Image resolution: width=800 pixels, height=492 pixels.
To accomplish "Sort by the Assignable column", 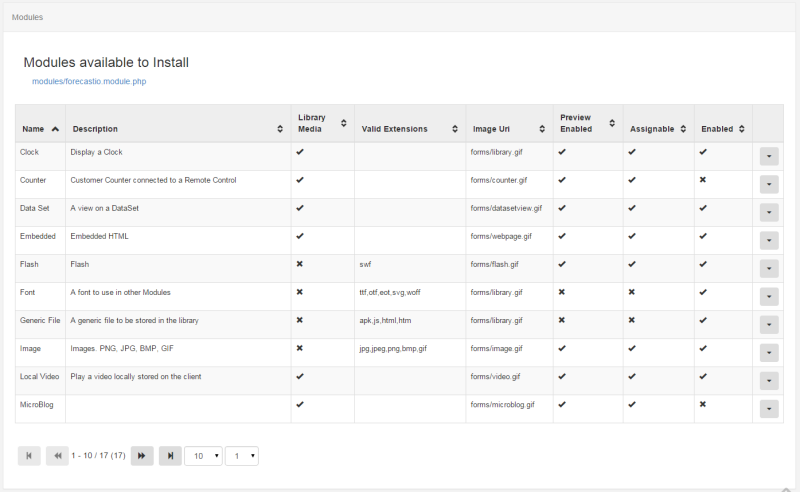I will [683, 129].
